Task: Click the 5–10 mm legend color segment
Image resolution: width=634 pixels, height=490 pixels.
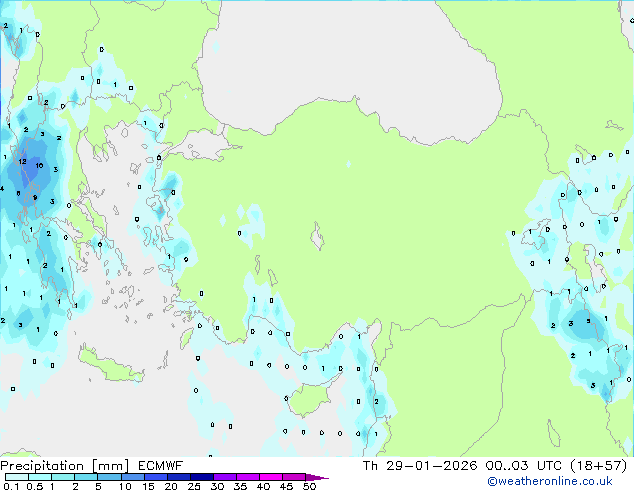Action: pos(110,477)
